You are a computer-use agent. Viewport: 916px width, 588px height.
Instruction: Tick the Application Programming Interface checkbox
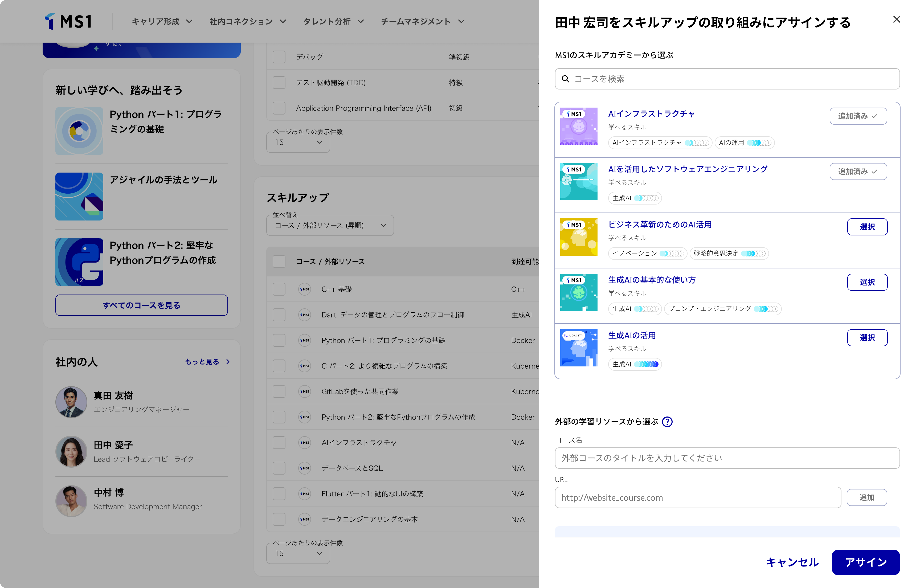[x=279, y=108]
